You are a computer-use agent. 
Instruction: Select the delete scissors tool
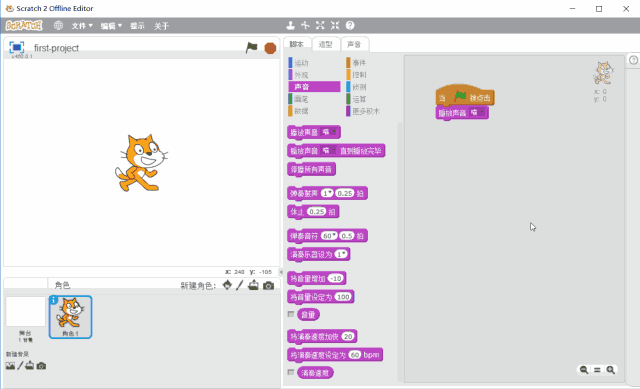(x=305, y=25)
